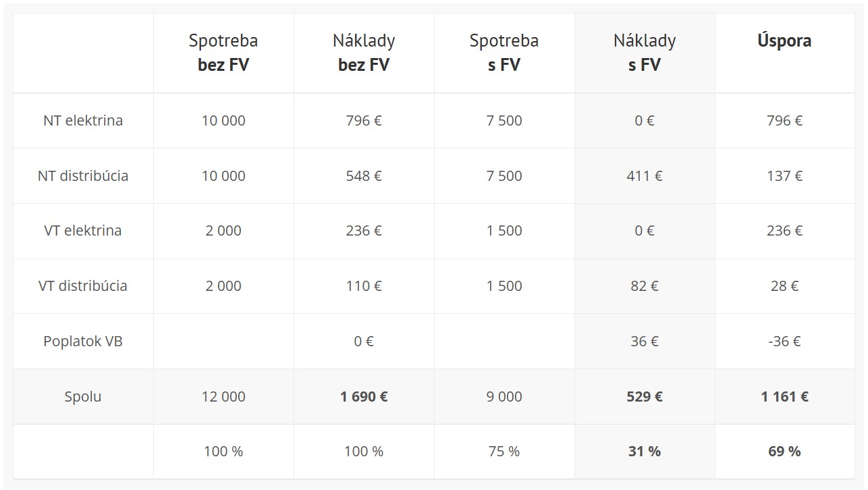Select the 69 % savings percentage cell
The image size is (868, 490).
(784, 452)
